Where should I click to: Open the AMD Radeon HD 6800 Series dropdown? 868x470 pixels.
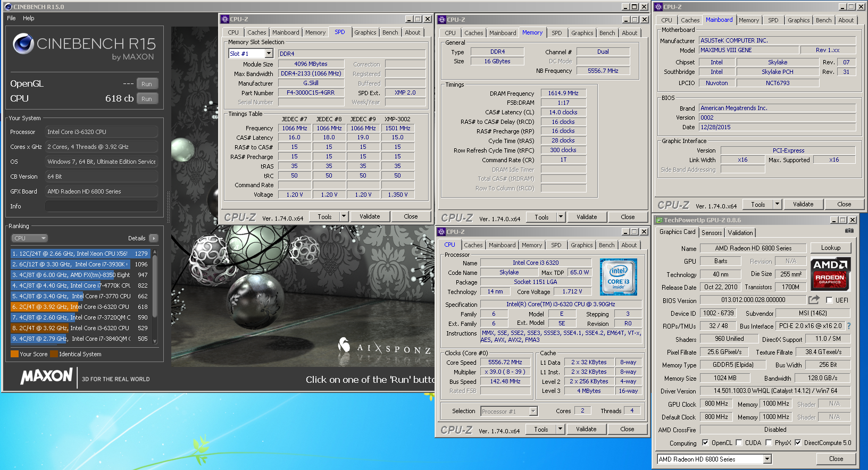767,459
